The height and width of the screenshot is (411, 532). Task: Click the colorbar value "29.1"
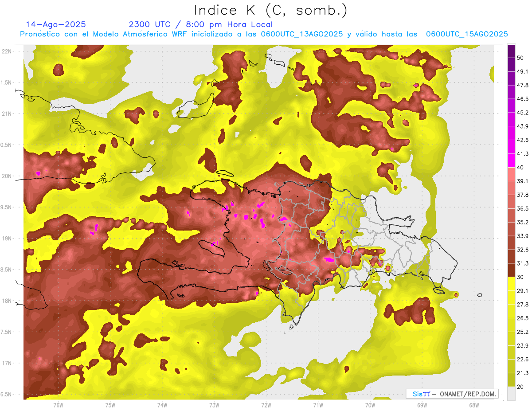point(522,291)
